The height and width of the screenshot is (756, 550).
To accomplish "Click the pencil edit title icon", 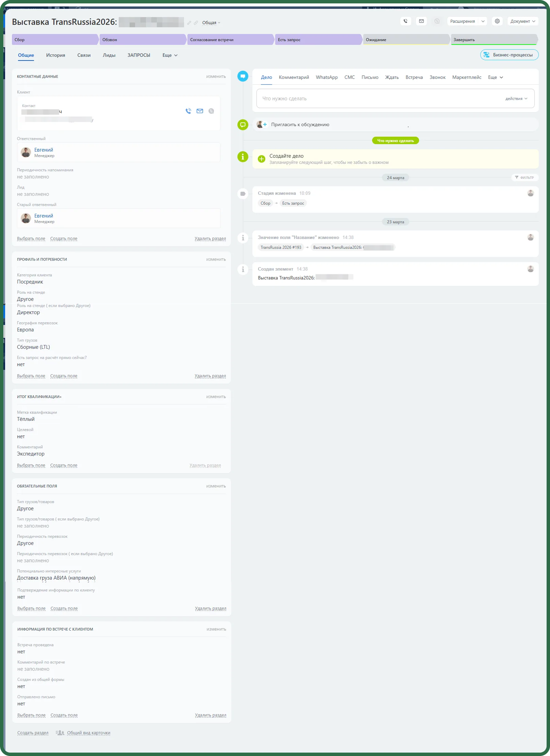I will 189,23.
